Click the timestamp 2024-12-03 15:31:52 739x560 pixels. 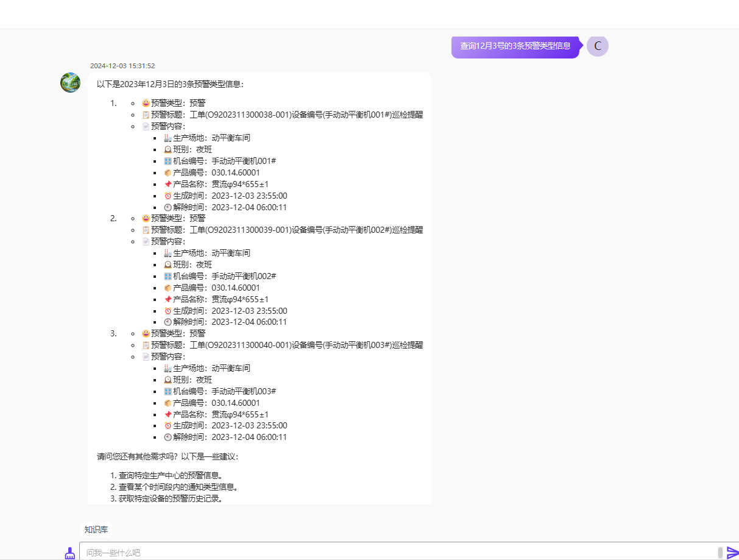point(122,66)
